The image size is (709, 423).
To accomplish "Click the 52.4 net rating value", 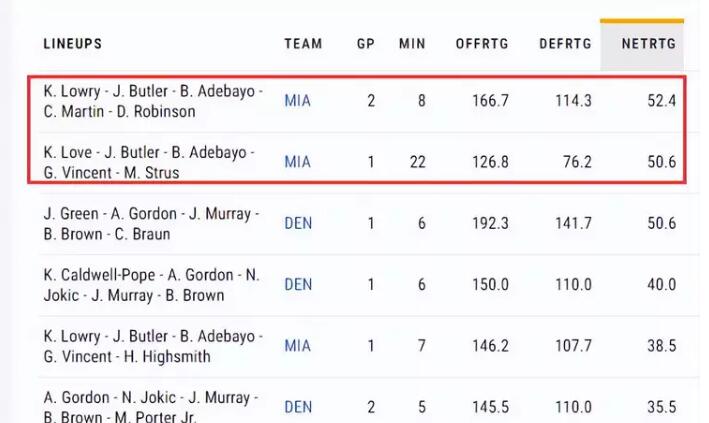I will click(662, 100).
